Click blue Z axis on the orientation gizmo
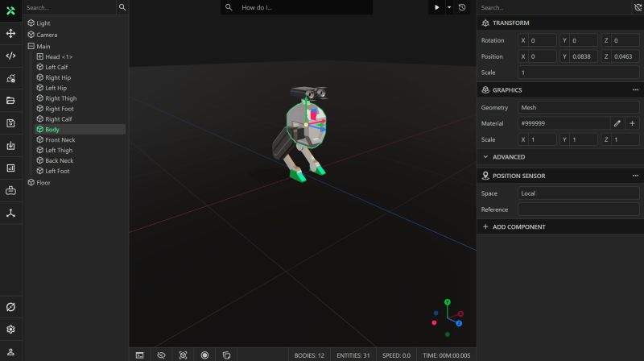 459,324
